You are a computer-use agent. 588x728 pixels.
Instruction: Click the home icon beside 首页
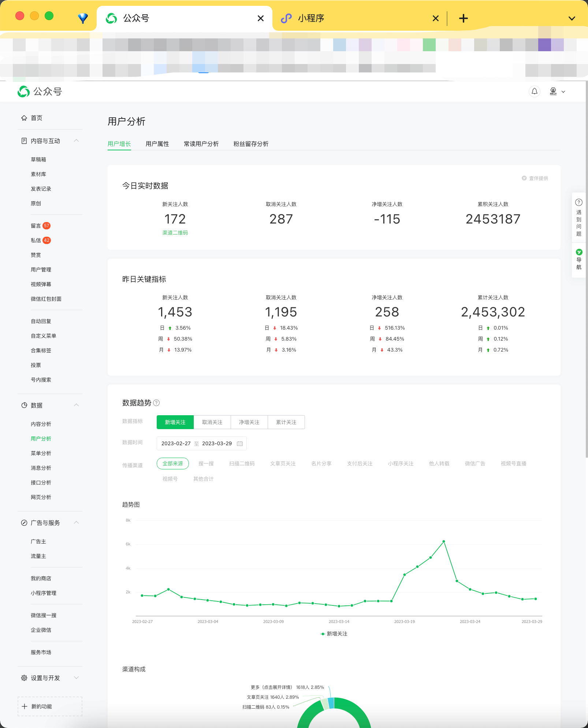pyautogui.click(x=24, y=118)
